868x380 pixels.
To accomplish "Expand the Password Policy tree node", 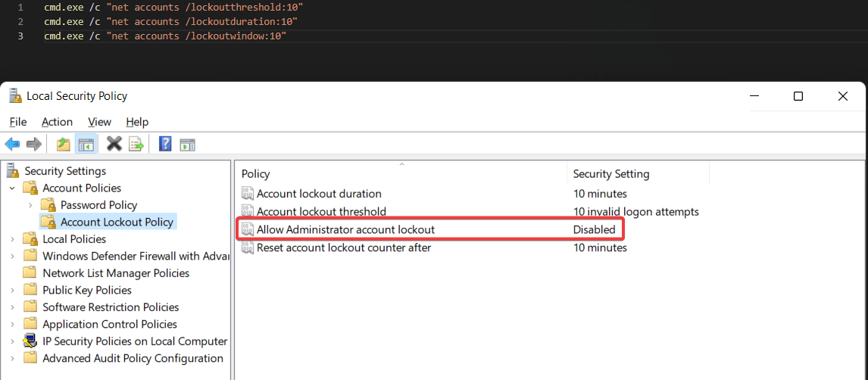I will (30, 205).
